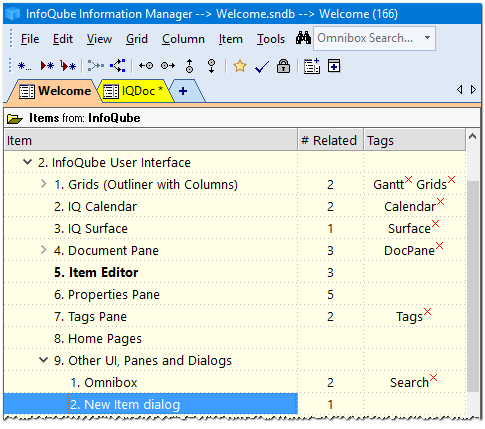485x429 pixels.
Task: Open the Grid menu
Action: 137,39
